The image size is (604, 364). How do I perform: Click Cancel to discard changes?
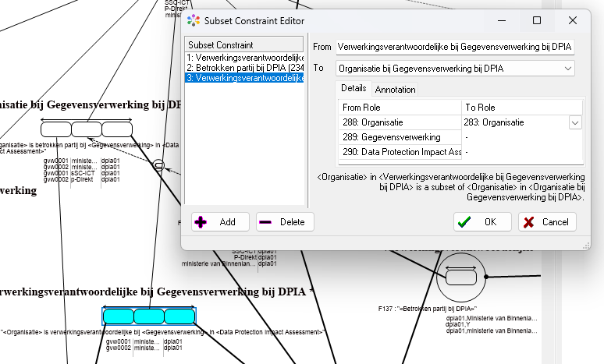click(x=546, y=222)
